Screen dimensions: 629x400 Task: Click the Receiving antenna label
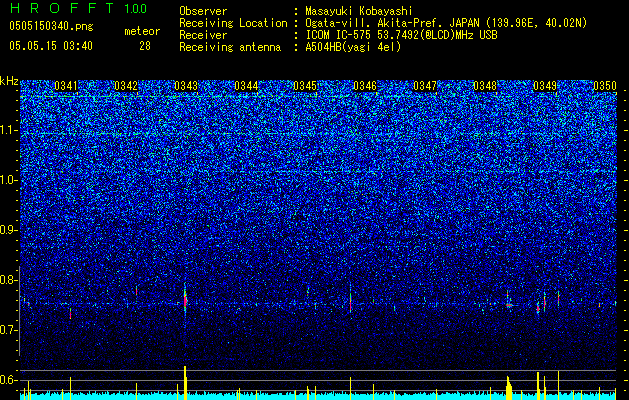click(230, 47)
